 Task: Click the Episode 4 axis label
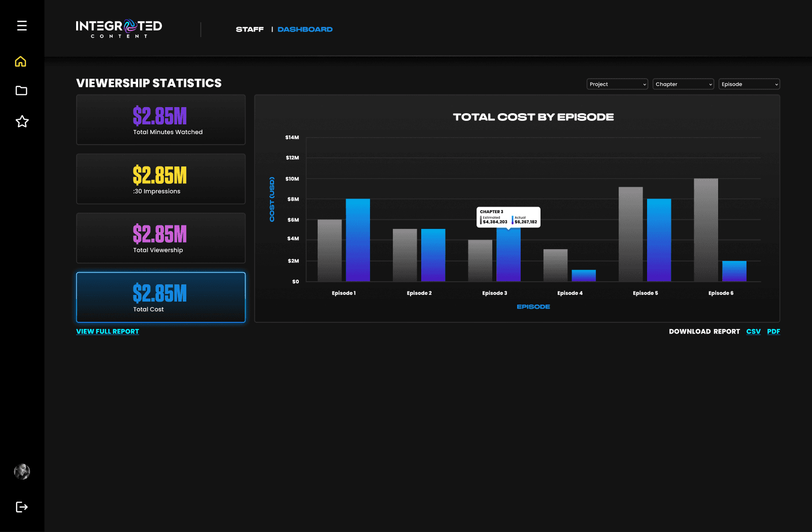570,293
